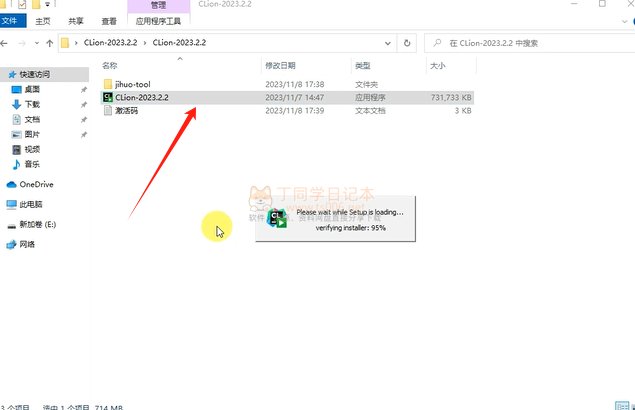Expand the address bar history dropdown
The image size is (635, 410).
[x=388, y=43]
